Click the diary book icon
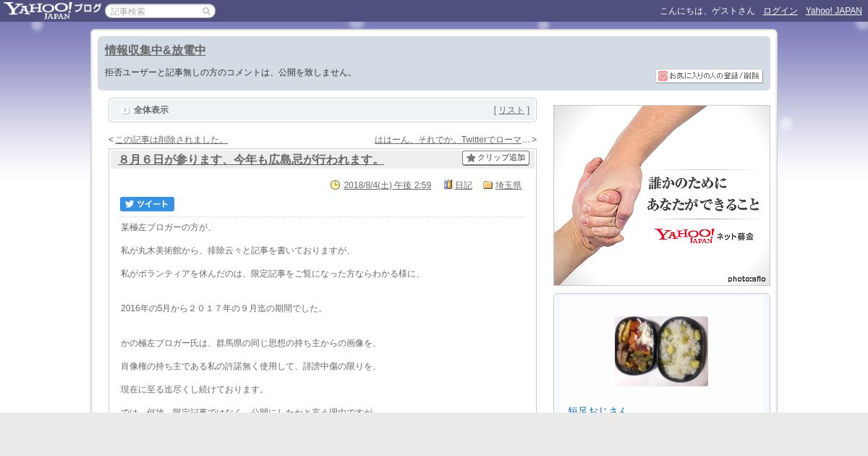The image size is (868, 456). tap(448, 185)
